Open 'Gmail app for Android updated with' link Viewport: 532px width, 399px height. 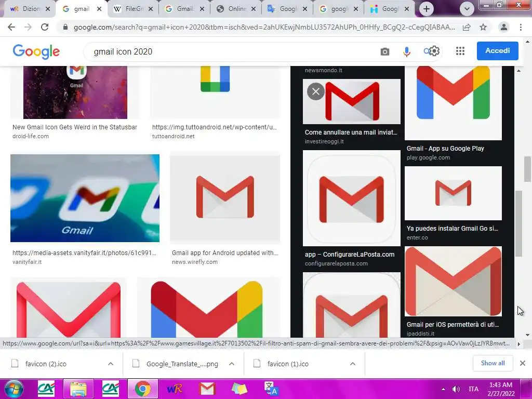coord(224,253)
